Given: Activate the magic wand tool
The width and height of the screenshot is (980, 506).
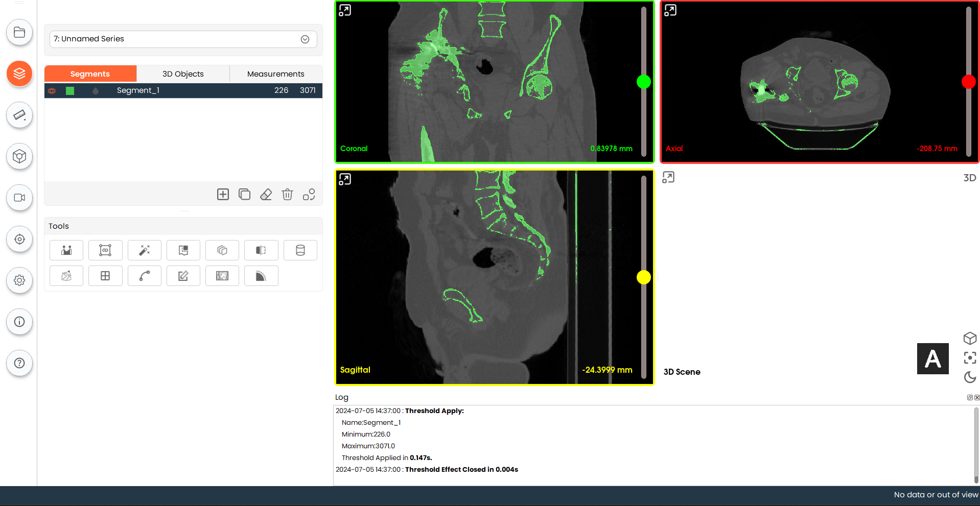Looking at the screenshot, I should tap(144, 250).
